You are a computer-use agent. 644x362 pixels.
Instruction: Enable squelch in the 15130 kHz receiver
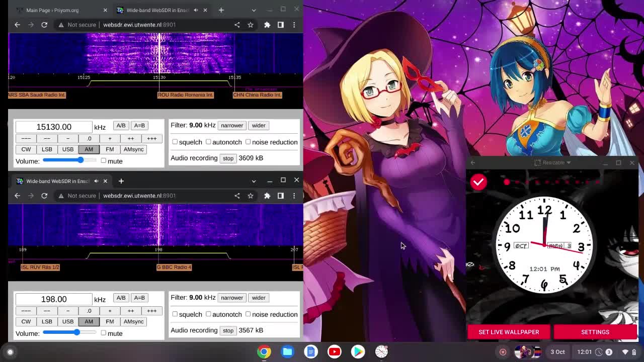(175, 142)
